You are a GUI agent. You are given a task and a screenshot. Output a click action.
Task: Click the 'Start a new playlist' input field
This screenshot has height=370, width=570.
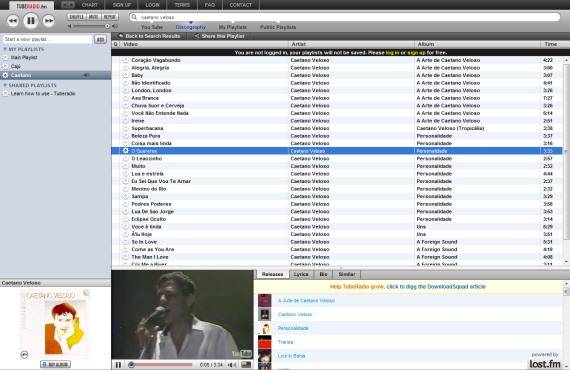click(x=47, y=39)
